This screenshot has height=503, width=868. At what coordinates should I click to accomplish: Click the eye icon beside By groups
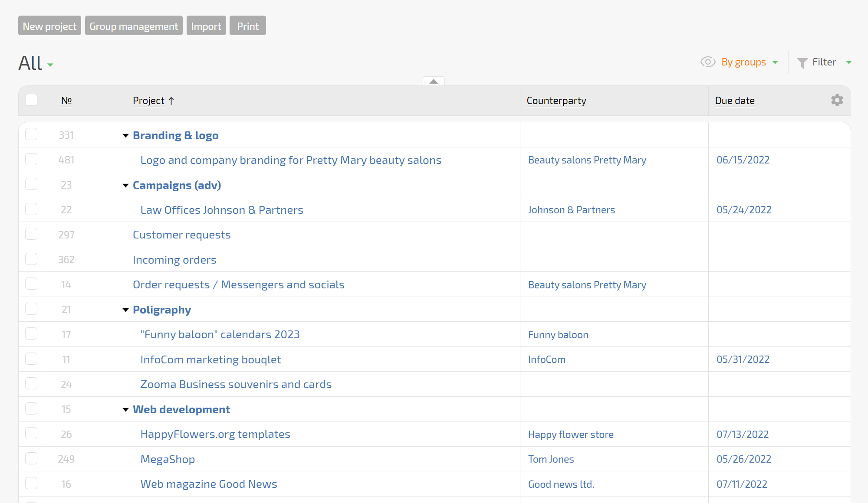click(x=707, y=62)
